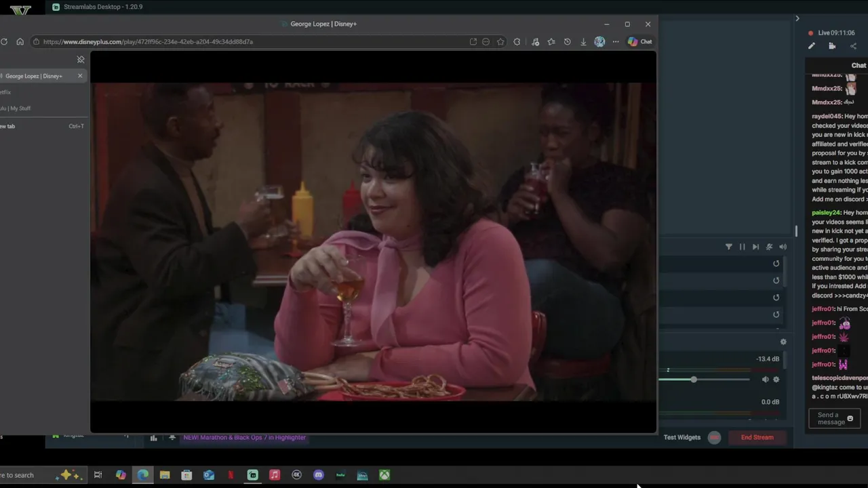Close the George Lopez | Disney+ tab
The width and height of the screenshot is (868, 488).
(80, 76)
